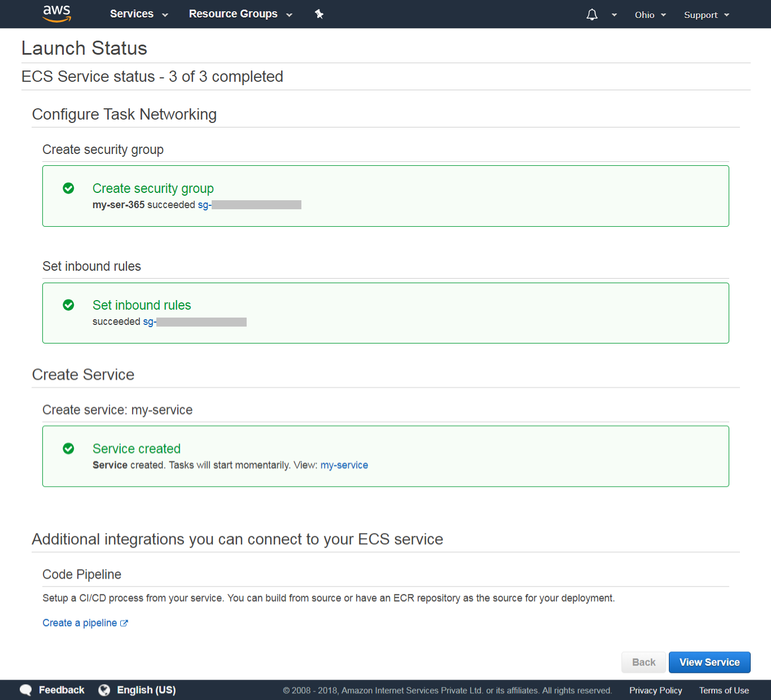Expand the arrow next to the bell

(x=614, y=15)
